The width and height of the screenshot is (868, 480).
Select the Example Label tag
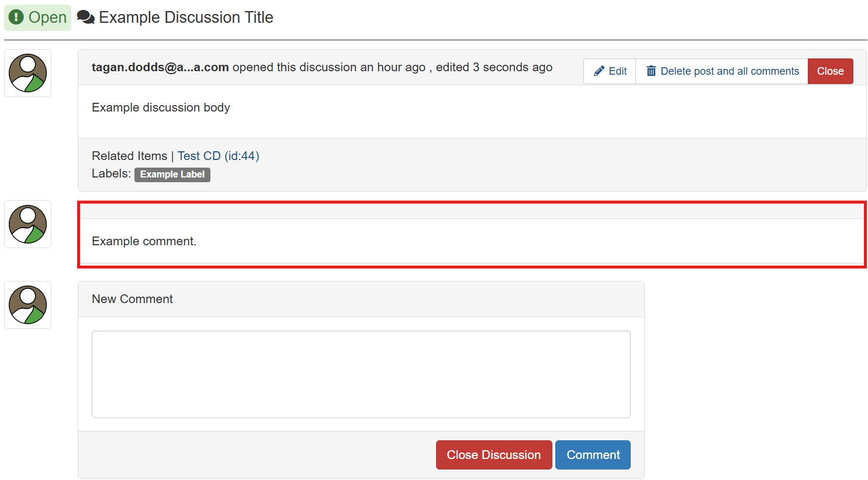pos(172,175)
